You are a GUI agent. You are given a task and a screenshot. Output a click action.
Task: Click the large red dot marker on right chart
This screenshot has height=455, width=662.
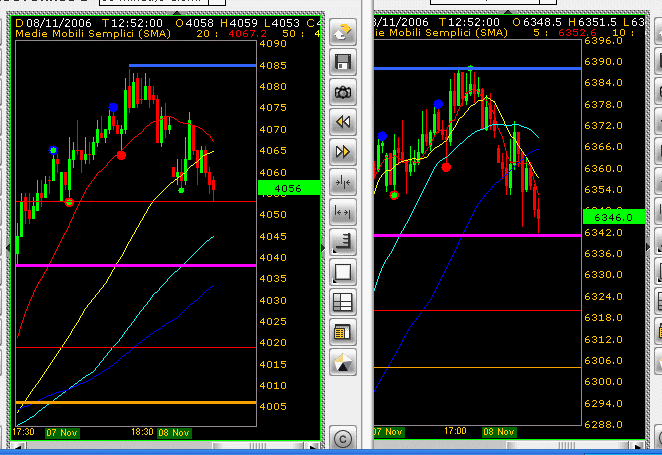[x=446, y=168]
